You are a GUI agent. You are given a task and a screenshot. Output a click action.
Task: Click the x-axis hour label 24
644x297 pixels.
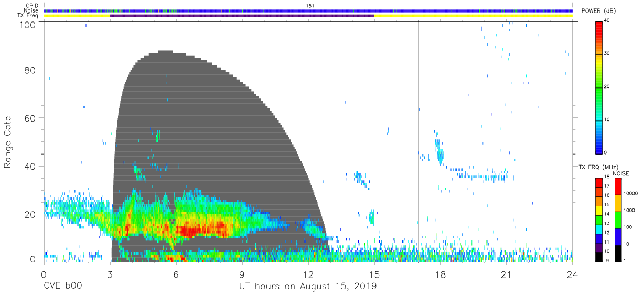572,274
